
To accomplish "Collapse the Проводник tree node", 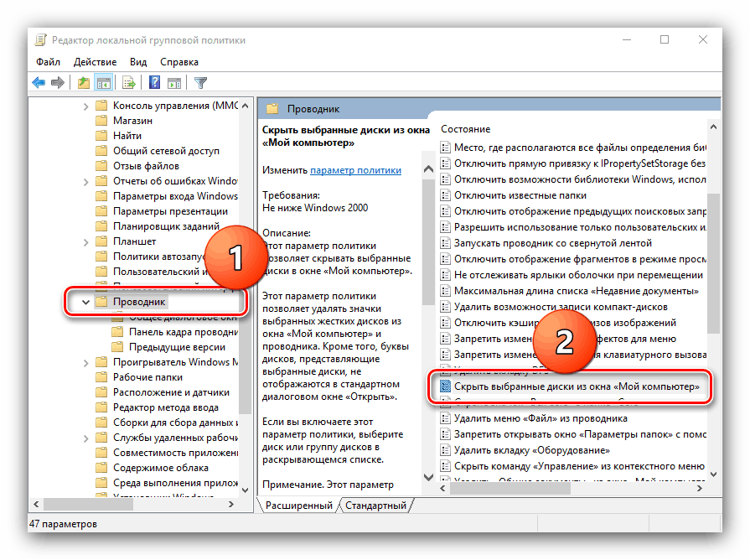I will click(85, 302).
